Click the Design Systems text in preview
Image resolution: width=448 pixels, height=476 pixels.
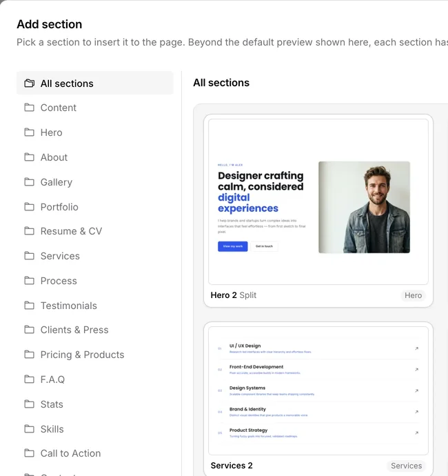(247, 388)
